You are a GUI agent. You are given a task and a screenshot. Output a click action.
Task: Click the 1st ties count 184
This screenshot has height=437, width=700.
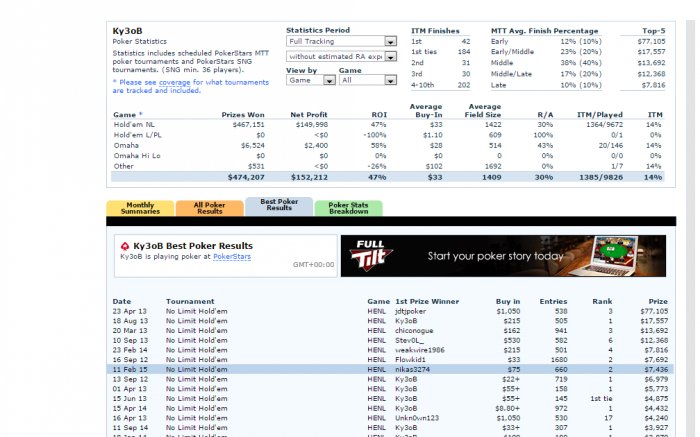(x=464, y=52)
